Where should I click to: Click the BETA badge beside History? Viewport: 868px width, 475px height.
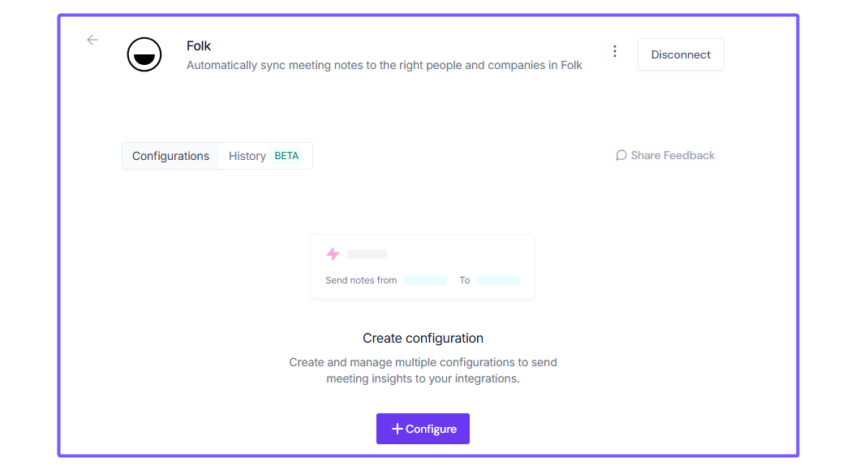tap(286, 156)
